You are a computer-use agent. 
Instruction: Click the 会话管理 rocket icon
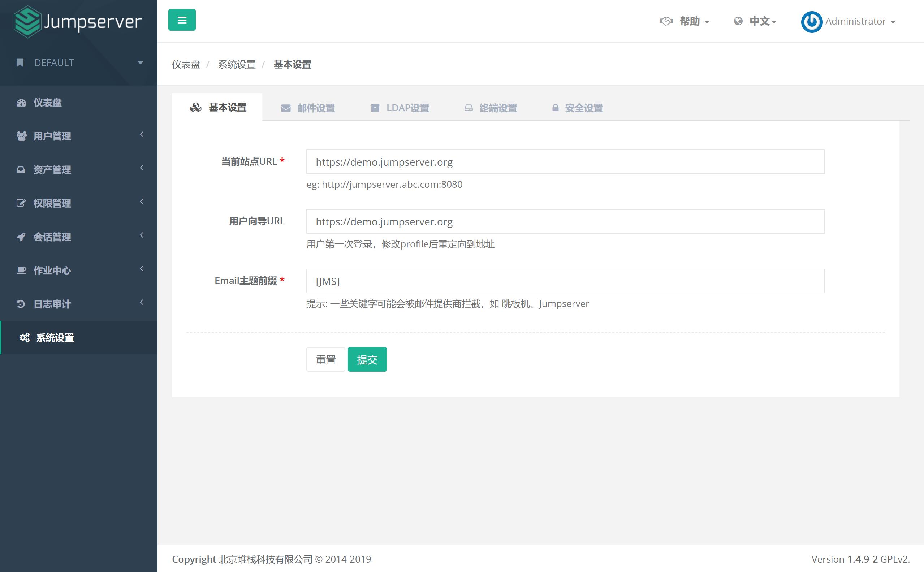pos(21,237)
